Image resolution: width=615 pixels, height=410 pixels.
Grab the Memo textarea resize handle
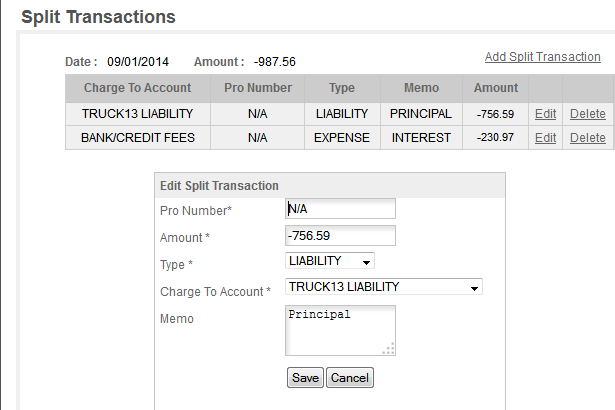[389, 349]
